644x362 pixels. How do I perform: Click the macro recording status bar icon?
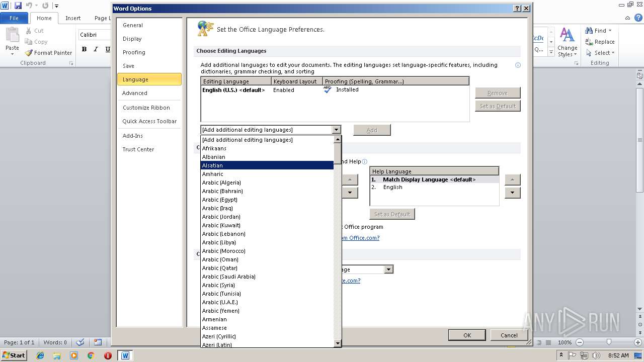98,342
